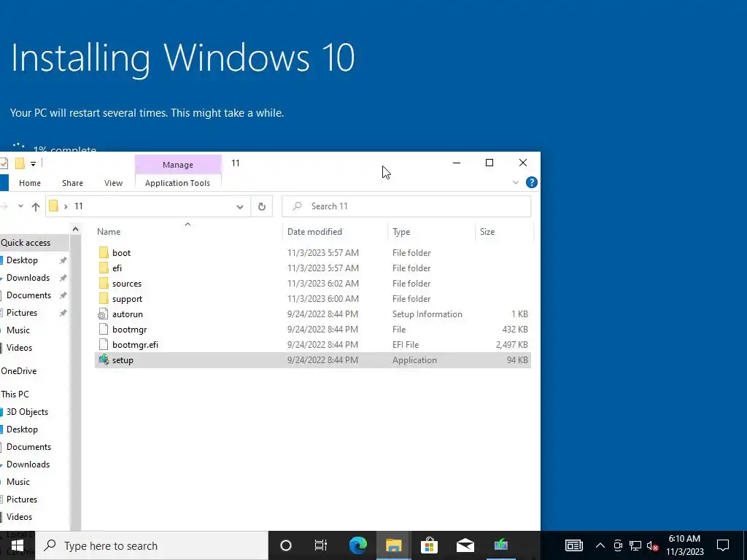Click the muted volume tray icon
This screenshot has width=747, height=560.
[x=653, y=545]
